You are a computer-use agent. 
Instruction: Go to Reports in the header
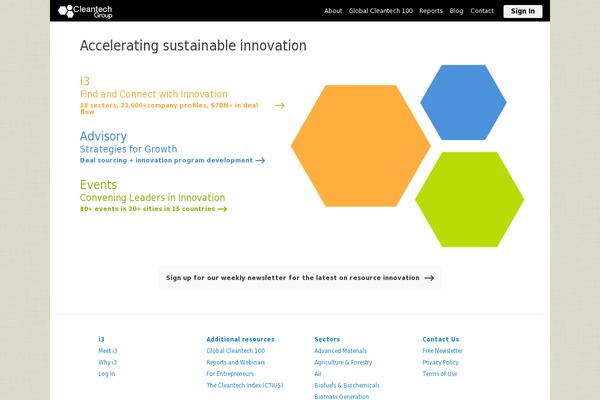pyautogui.click(x=430, y=11)
